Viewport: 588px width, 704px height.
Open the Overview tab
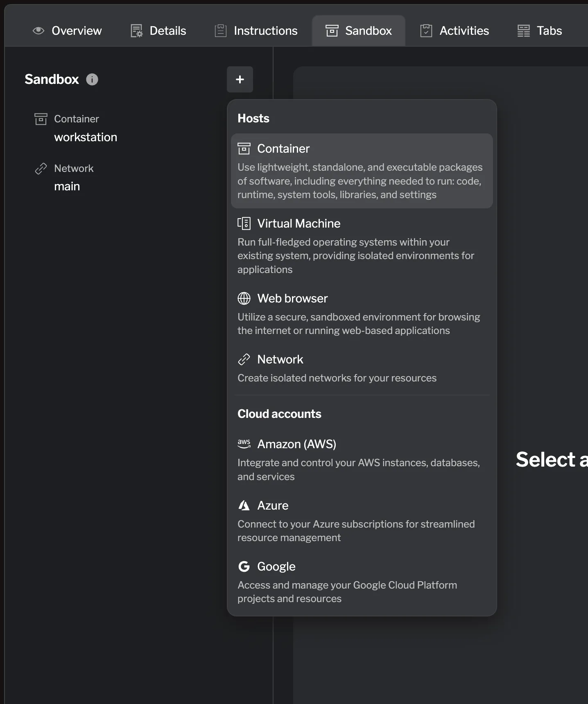68,31
